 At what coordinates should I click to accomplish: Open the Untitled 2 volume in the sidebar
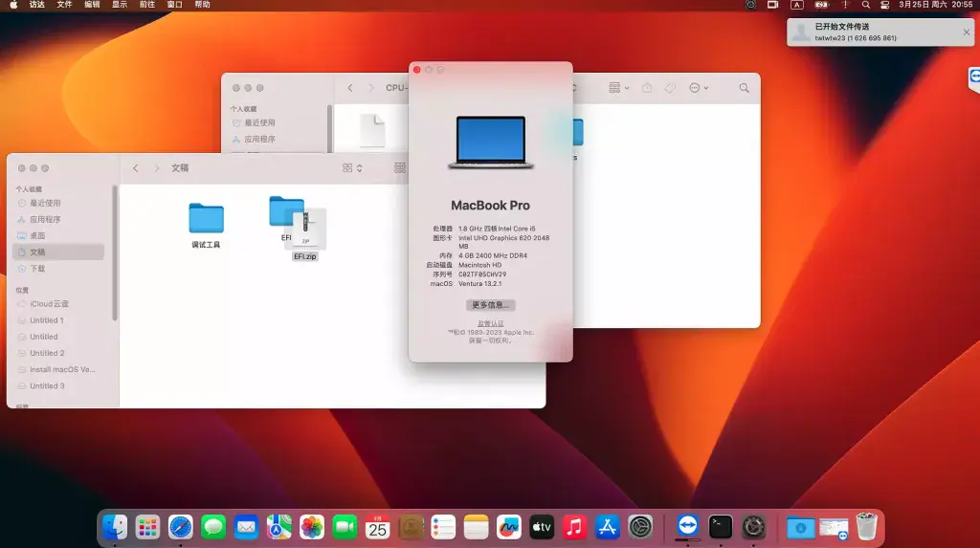(47, 353)
